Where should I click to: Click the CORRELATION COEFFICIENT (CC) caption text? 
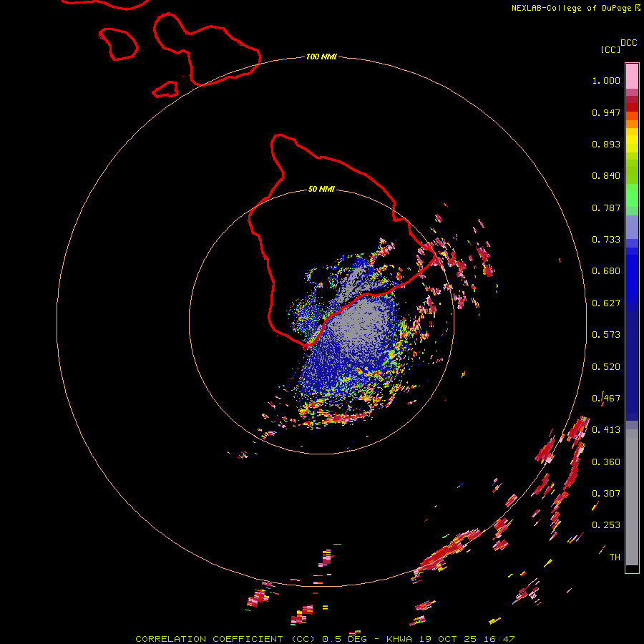click(227, 639)
